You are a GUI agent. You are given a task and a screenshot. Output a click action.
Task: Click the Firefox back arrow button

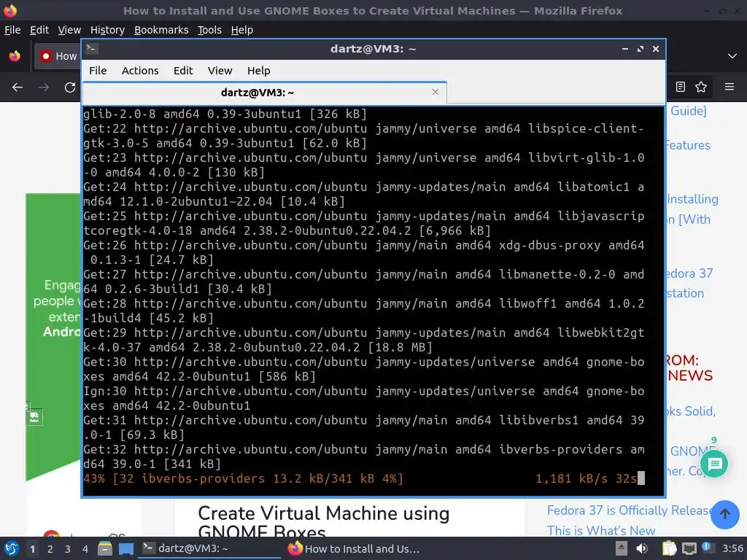coord(18,87)
